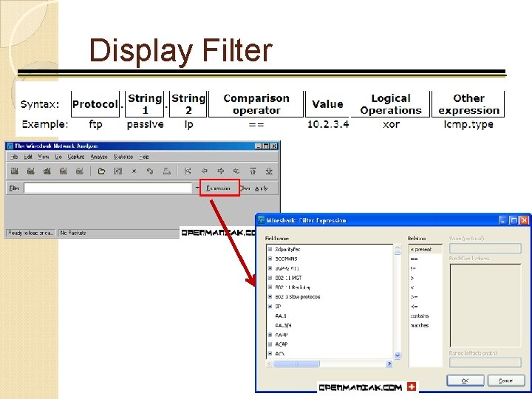Stop the running capture toolbar icon
The width and height of the screenshot is (532, 399).
point(64,171)
